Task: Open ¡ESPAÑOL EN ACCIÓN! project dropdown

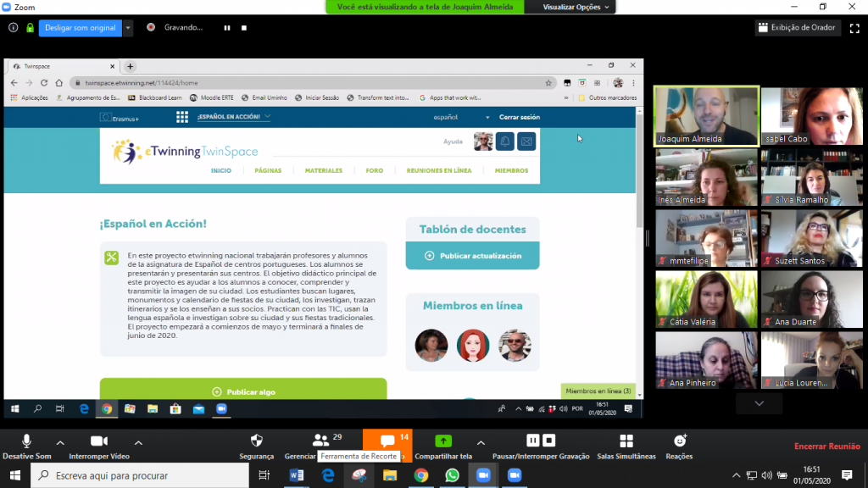Action: [234, 117]
